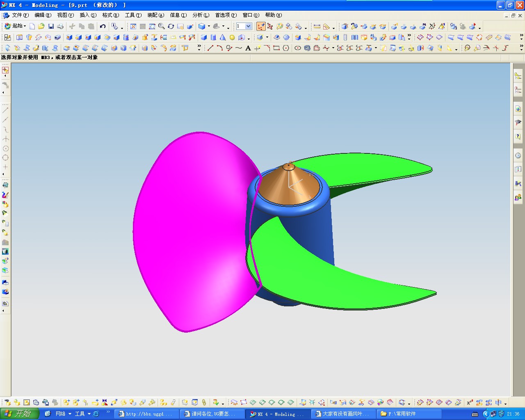Select the Spline curve tool
The width and height of the screenshot is (525, 420).
(x=239, y=48)
